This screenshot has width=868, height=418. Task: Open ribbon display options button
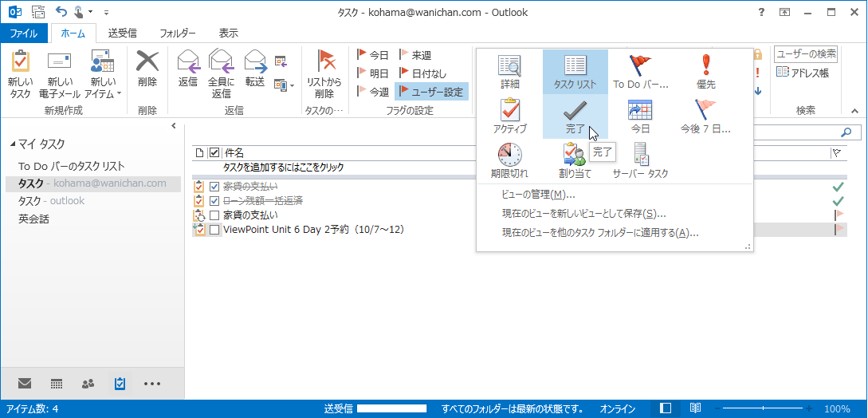click(785, 12)
